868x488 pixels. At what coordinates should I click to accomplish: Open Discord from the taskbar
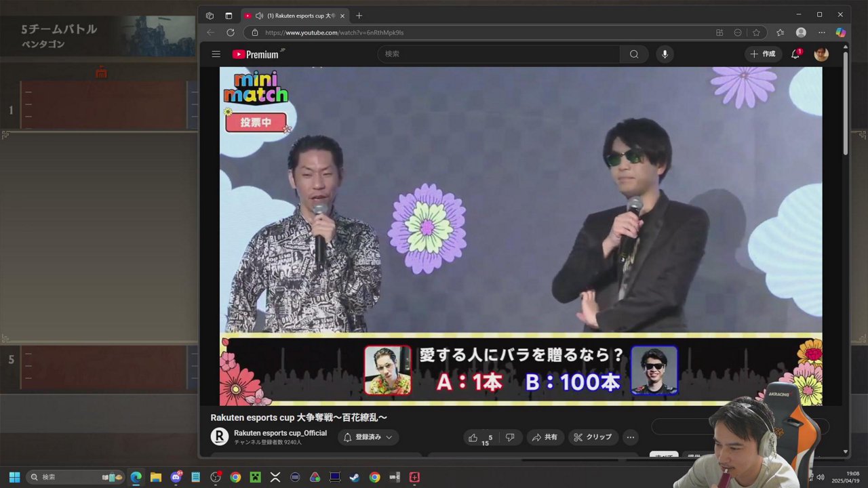click(x=175, y=477)
